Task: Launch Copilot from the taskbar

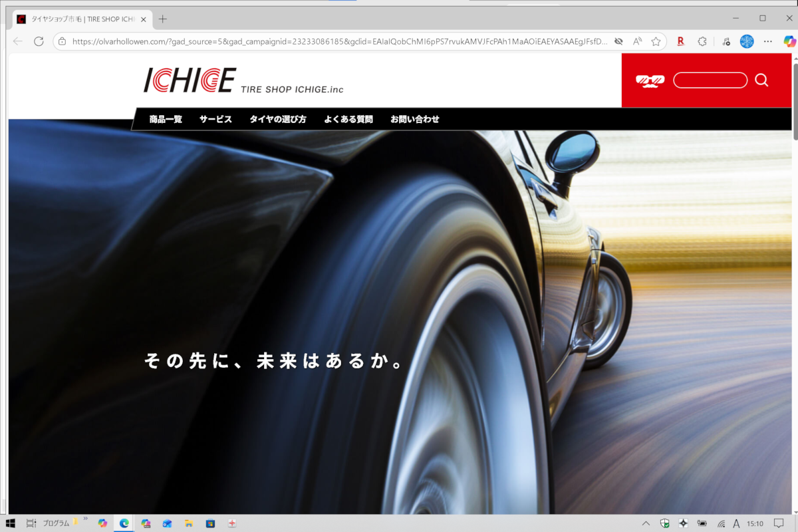Action: (x=102, y=523)
